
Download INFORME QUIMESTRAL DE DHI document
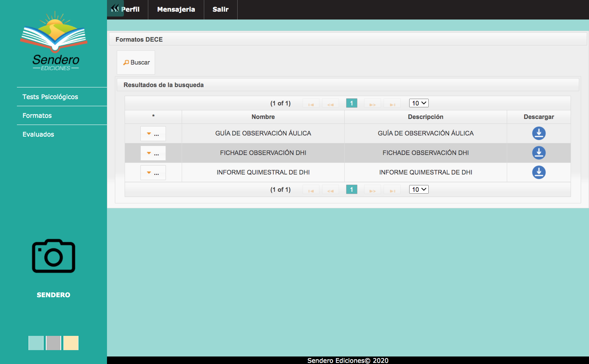tap(539, 172)
